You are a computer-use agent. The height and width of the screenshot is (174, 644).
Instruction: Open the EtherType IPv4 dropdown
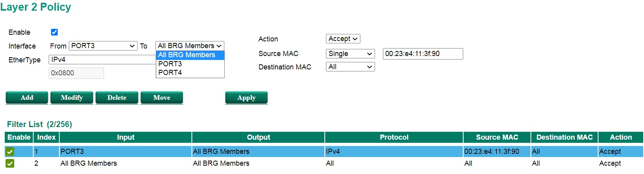(x=102, y=60)
